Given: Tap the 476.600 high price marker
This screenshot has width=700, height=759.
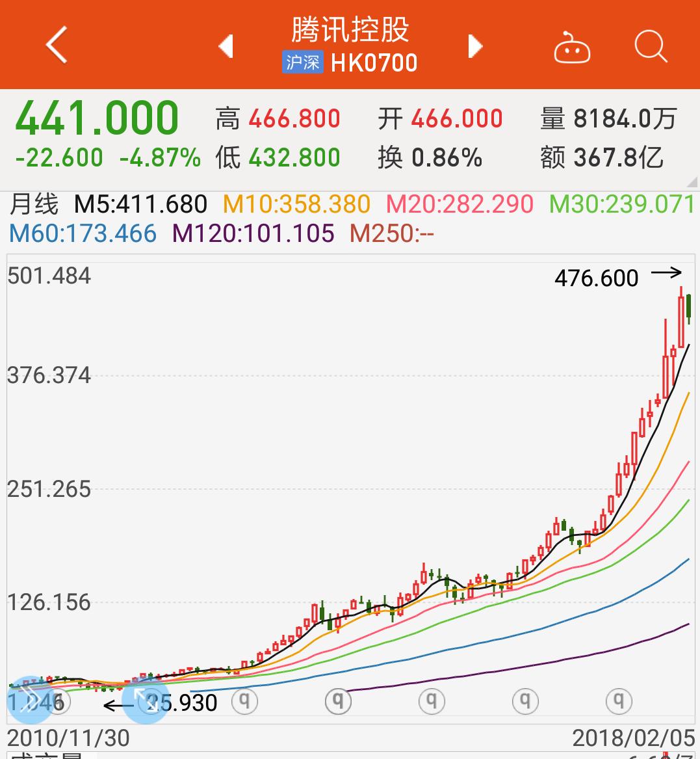Looking at the screenshot, I should tap(596, 278).
